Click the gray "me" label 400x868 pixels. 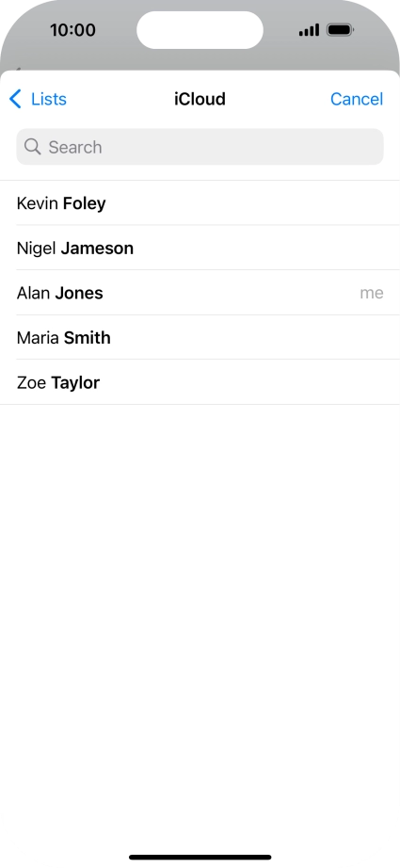371,293
